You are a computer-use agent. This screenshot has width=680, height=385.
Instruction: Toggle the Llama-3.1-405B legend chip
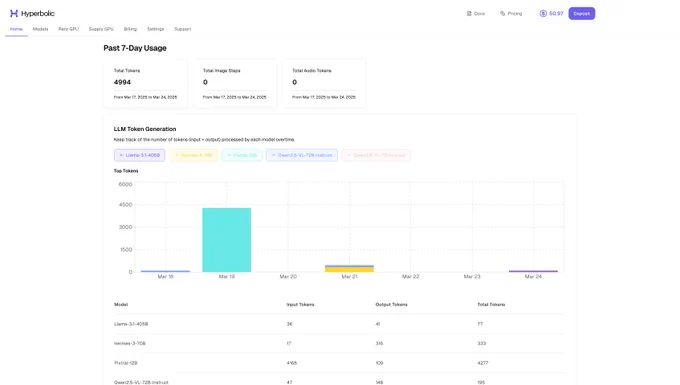[x=140, y=155]
